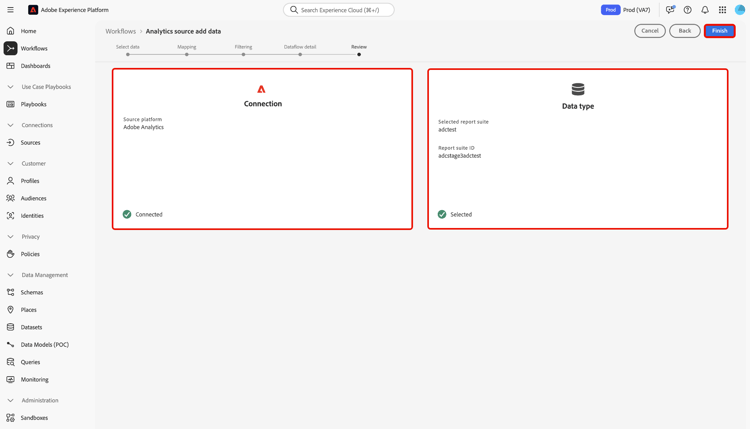Click the Queries icon in sidebar
Viewport: 750px width, 429px height.
pos(11,362)
